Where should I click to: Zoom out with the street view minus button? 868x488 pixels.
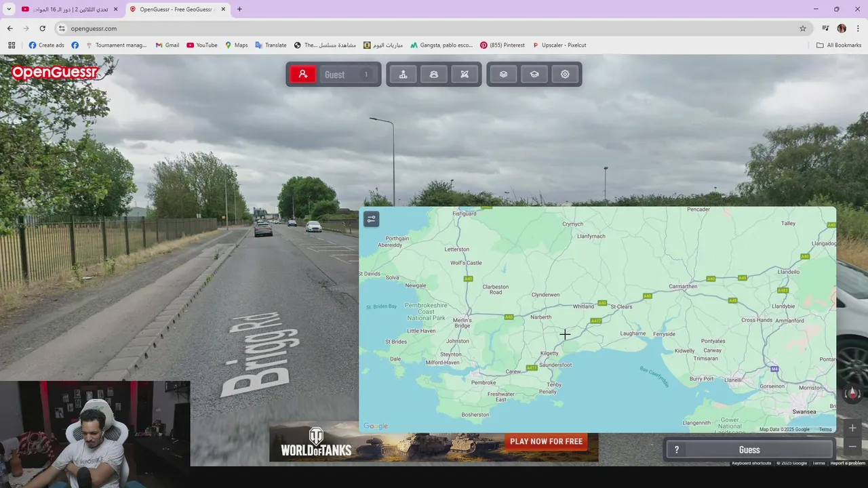pyautogui.click(x=852, y=446)
